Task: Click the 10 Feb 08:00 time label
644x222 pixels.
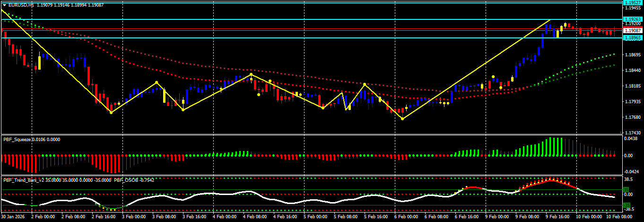Action: (619, 216)
